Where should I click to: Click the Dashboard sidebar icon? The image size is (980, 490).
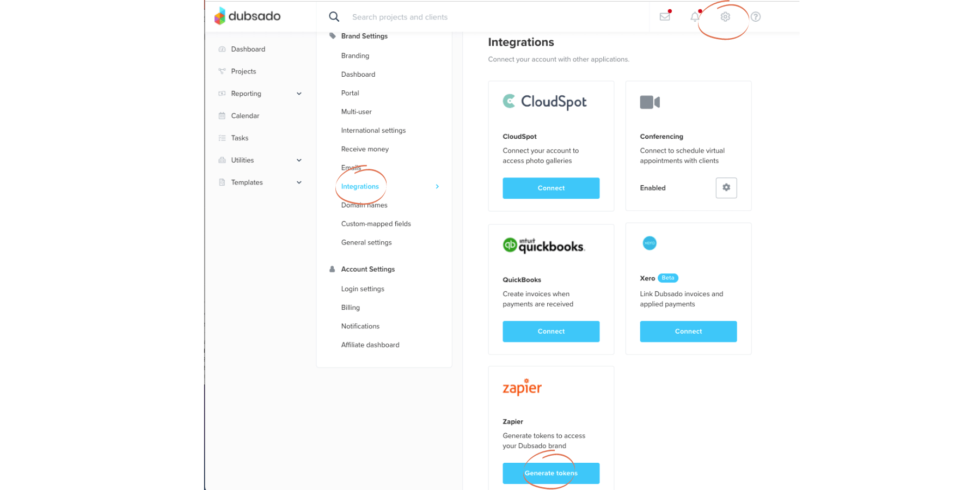coord(222,49)
